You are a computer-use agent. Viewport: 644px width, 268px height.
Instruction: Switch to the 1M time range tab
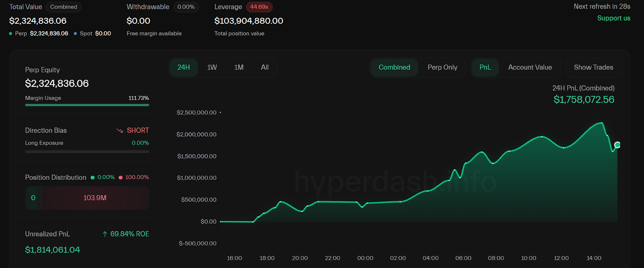pos(239,67)
